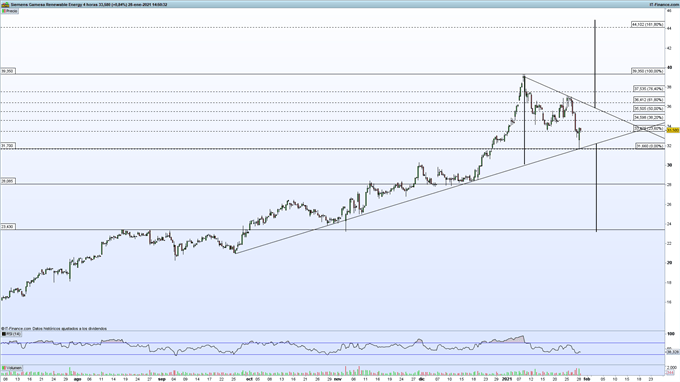Click the 39,350 horizontal line label at left
680x382 pixels.
(7, 71)
